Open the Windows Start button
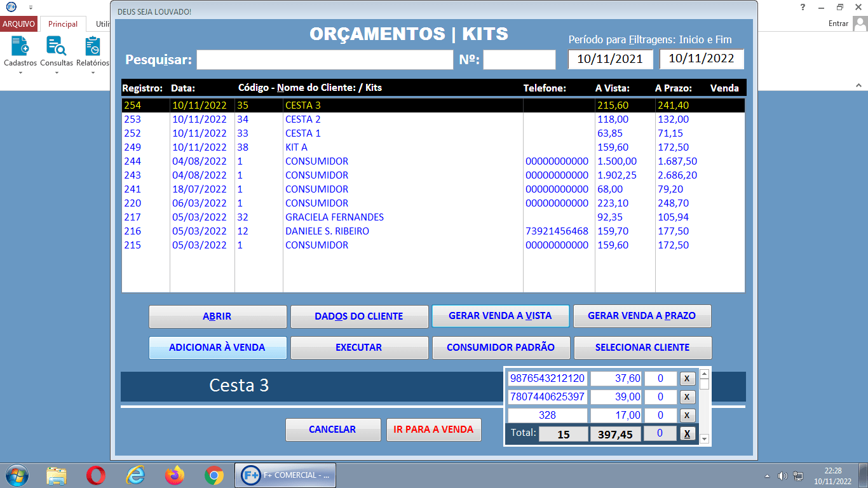This screenshot has height=488, width=868. click(x=17, y=475)
